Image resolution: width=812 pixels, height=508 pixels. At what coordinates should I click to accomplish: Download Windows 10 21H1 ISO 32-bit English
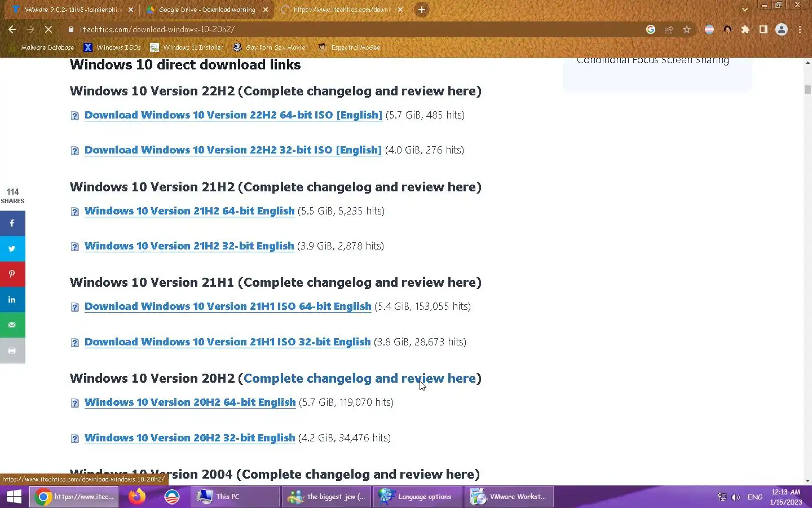click(x=227, y=342)
